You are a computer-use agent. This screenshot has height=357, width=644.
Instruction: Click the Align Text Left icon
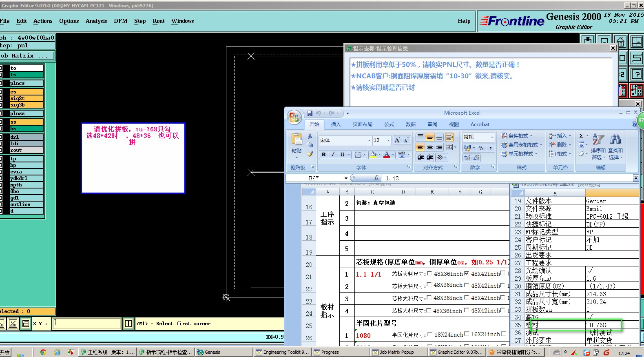point(420,147)
